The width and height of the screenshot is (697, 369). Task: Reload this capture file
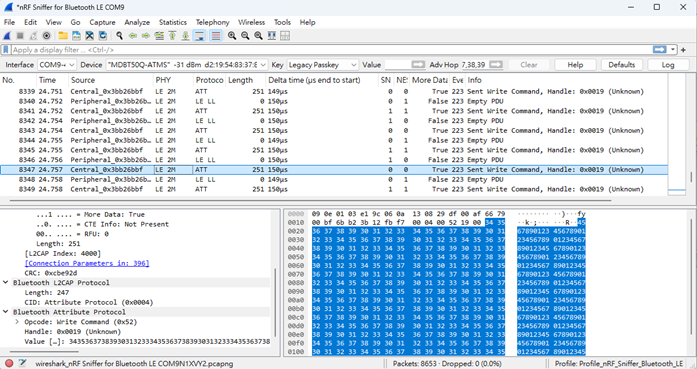(103, 36)
